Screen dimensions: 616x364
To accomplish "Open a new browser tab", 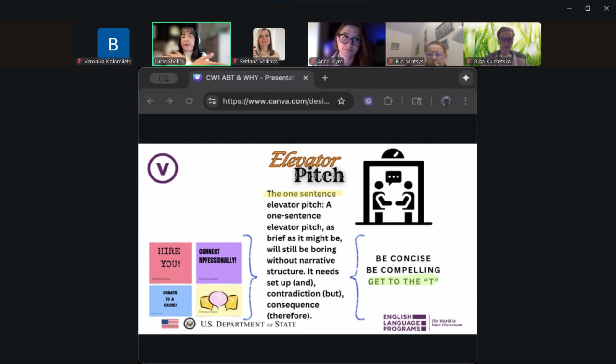I will pos(325,78).
